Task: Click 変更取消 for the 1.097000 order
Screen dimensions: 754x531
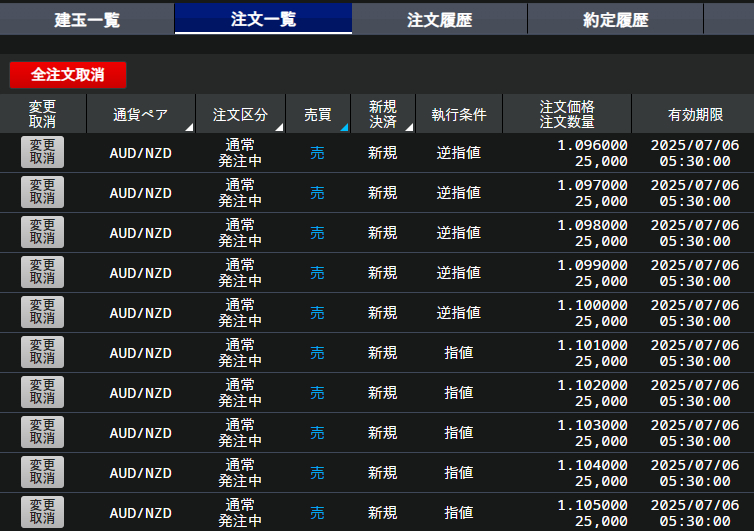Action: 42,192
